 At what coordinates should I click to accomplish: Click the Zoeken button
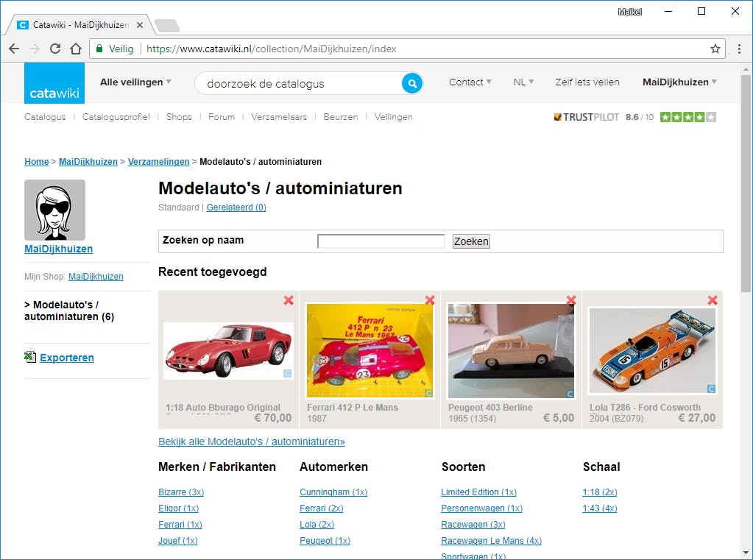(x=470, y=241)
